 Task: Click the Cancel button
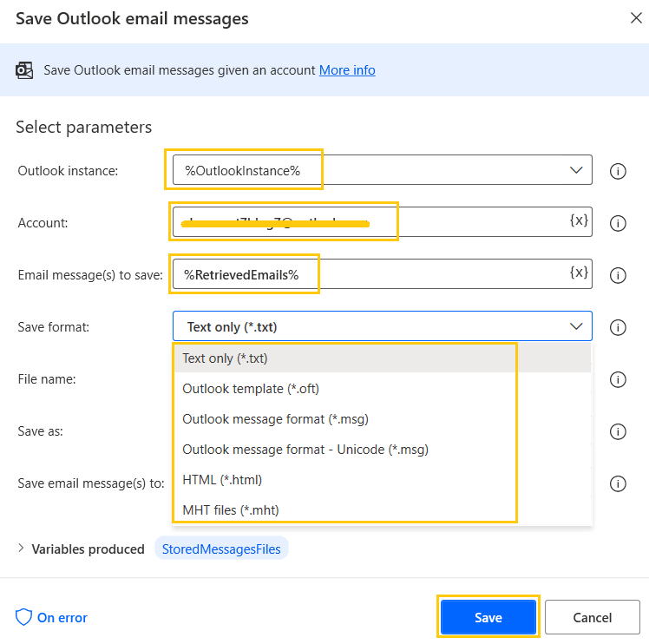593,617
